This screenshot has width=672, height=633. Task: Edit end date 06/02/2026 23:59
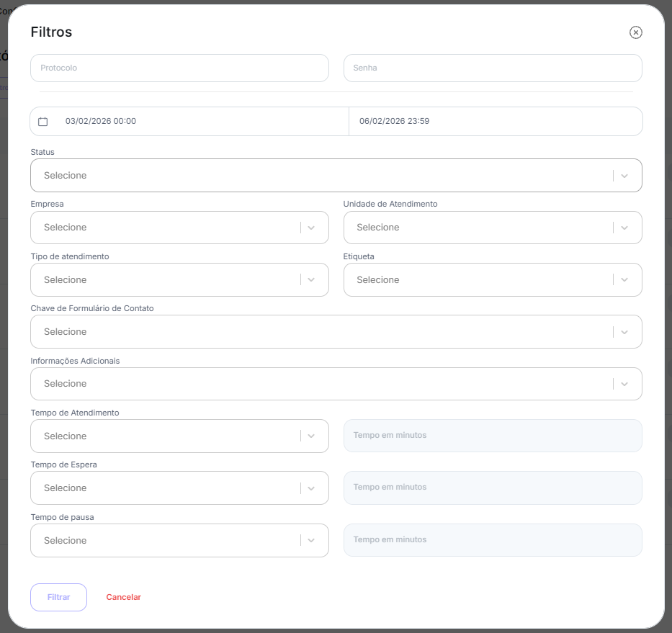[395, 122]
